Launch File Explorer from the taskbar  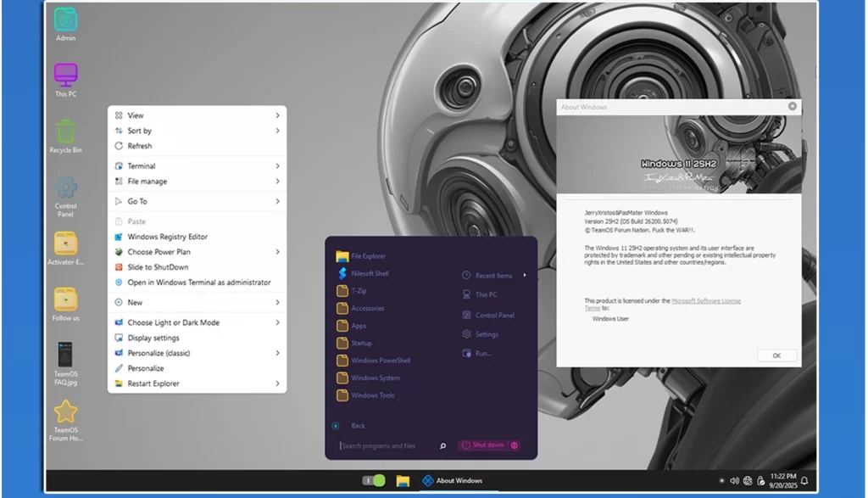pyautogui.click(x=403, y=481)
